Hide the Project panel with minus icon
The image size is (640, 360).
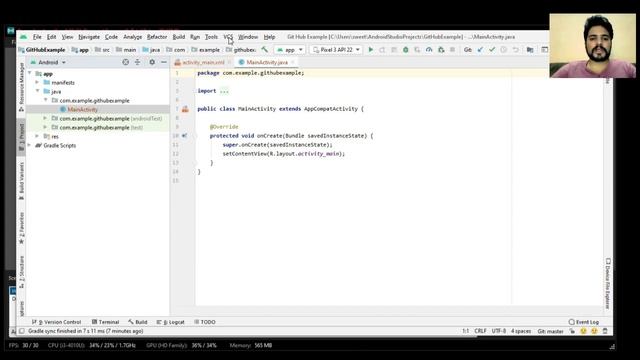pyautogui.click(x=164, y=62)
